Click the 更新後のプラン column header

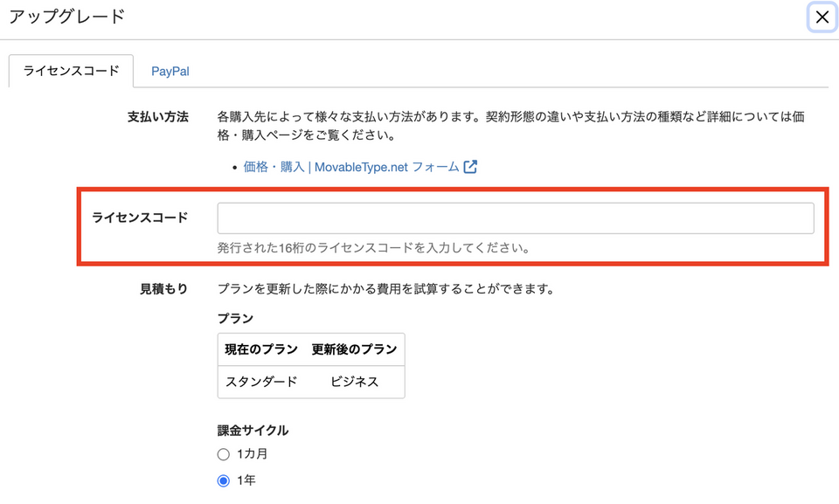coord(354,349)
